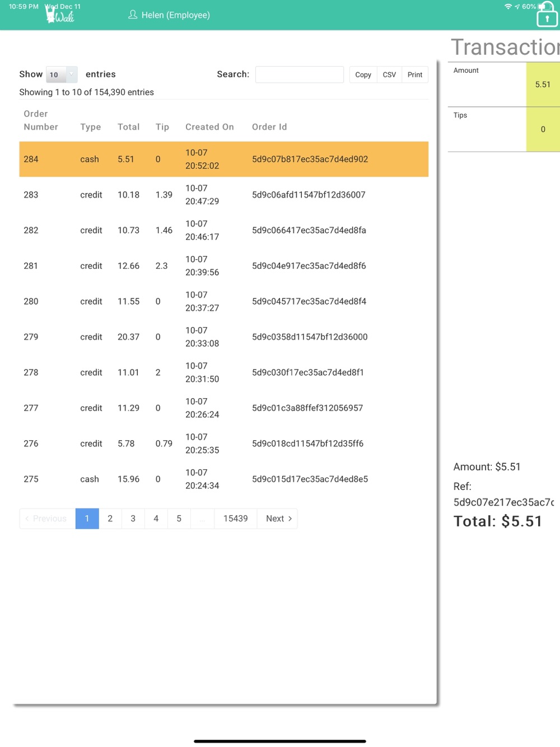
Task: Click the Amount: $5.51 summary text
Action: tap(487, 467)
